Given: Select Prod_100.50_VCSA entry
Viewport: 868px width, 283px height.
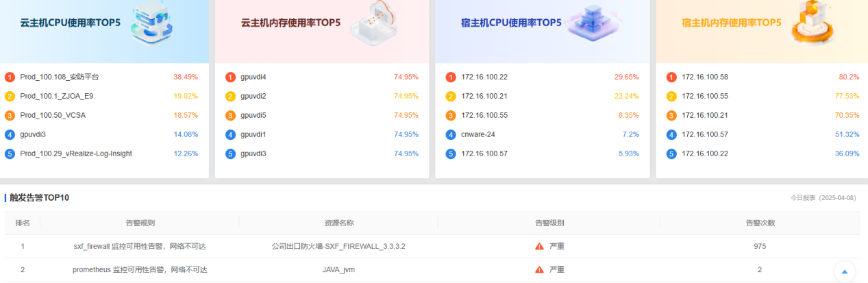Looking at the screenshot, I should tap(53, 115).
